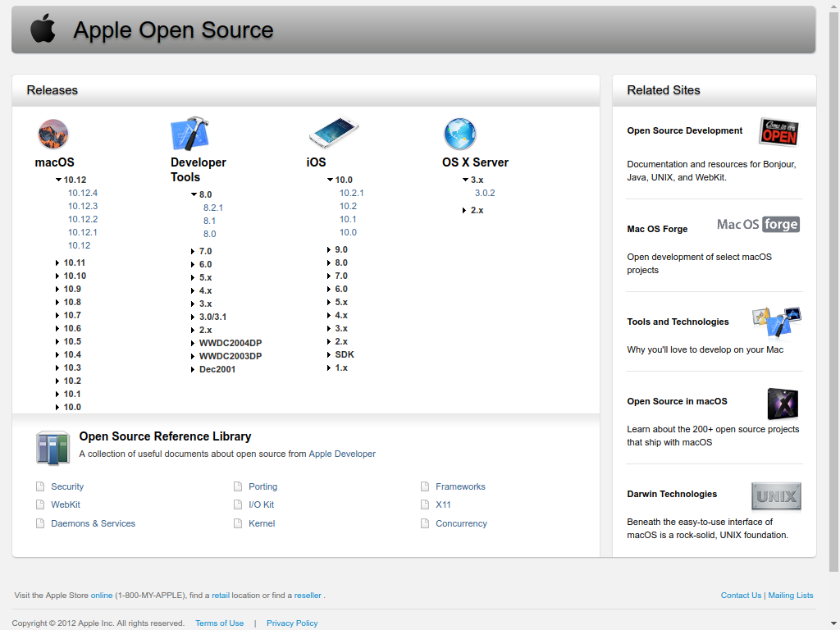Click the retail location link
This screenshot has width=840, height=630.
(x=221, y=596)
